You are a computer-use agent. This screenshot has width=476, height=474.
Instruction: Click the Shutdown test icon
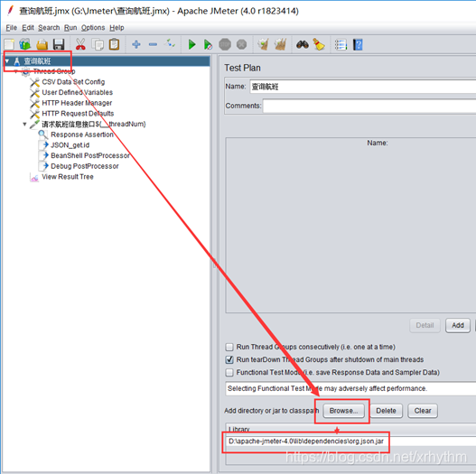coord(242,44)
